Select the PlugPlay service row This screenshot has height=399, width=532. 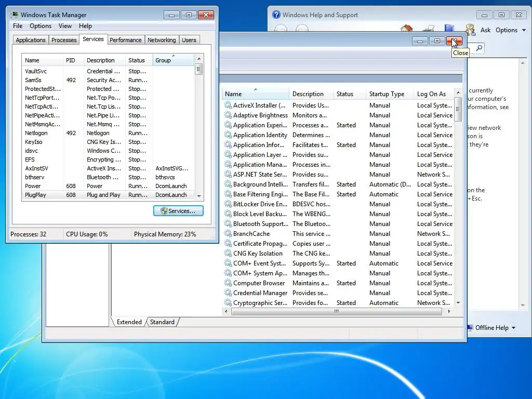click(x=108, y=195)
